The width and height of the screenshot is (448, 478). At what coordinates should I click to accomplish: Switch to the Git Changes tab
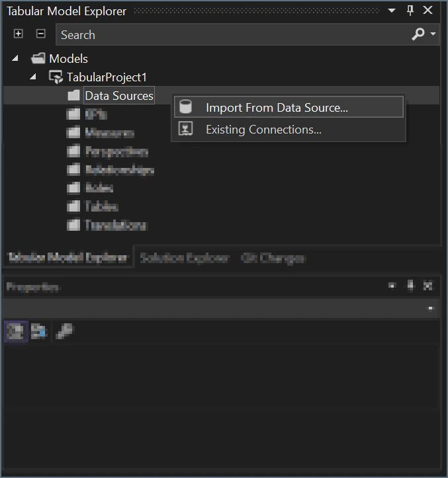tap(273, 259)
